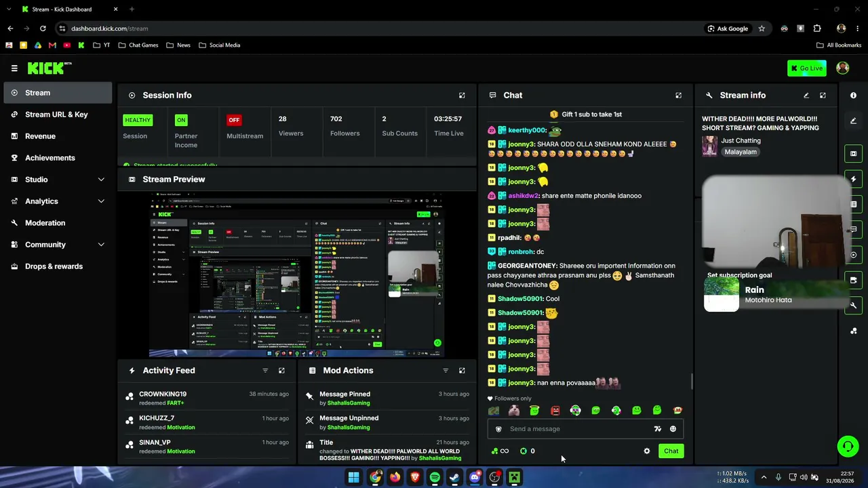Open Spotify from the taskbar
This screenshot has height=488, width=868.
[x=435, y=478]
